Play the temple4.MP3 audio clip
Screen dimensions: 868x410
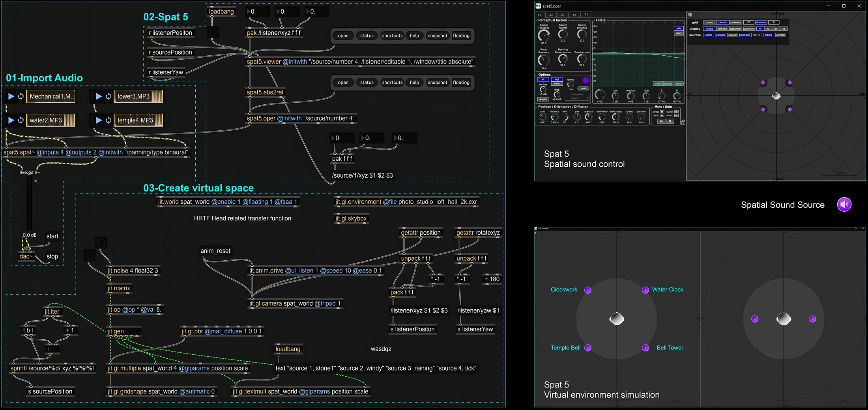(99, 120)
